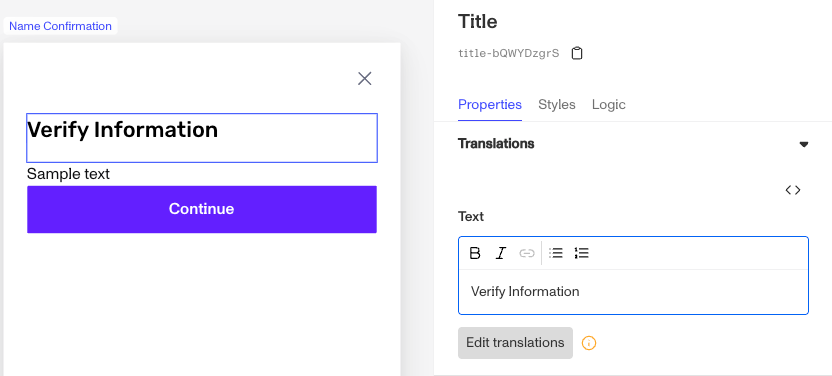Switch to the Styles tab
Viewport: 832px width, 376px height.
point(557,104)
